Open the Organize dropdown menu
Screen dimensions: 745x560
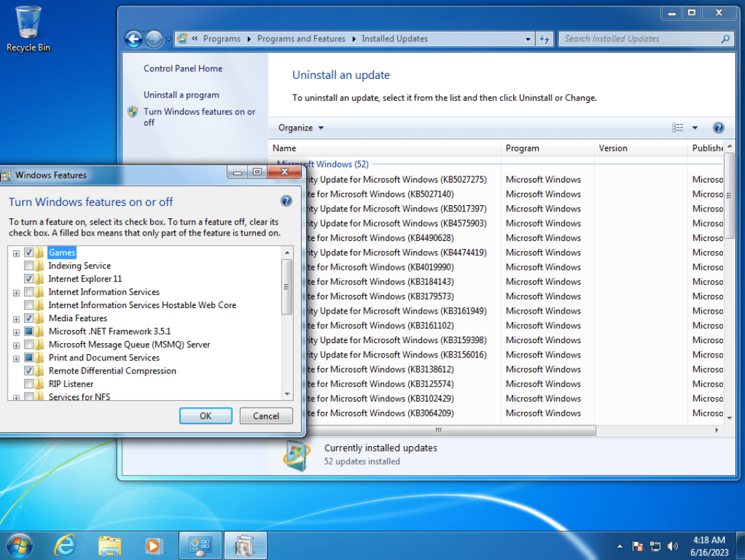coord(300,128)
